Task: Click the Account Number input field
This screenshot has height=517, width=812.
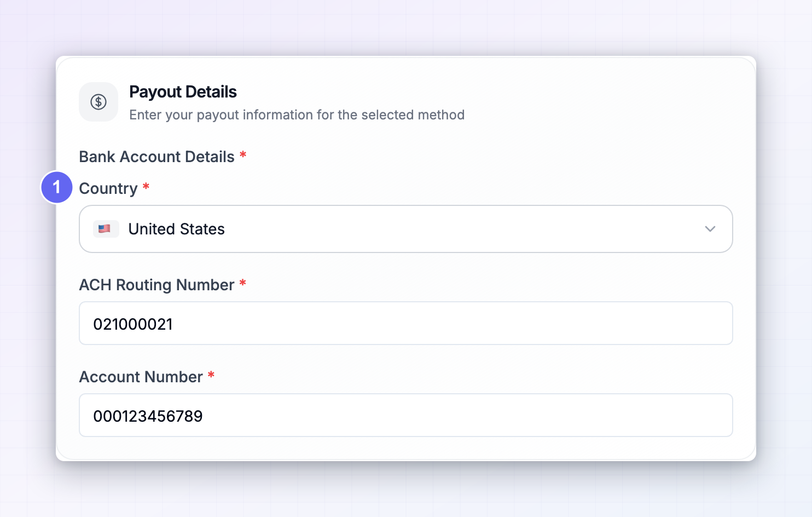Action: pyautogui.click(x=406, y=415)
